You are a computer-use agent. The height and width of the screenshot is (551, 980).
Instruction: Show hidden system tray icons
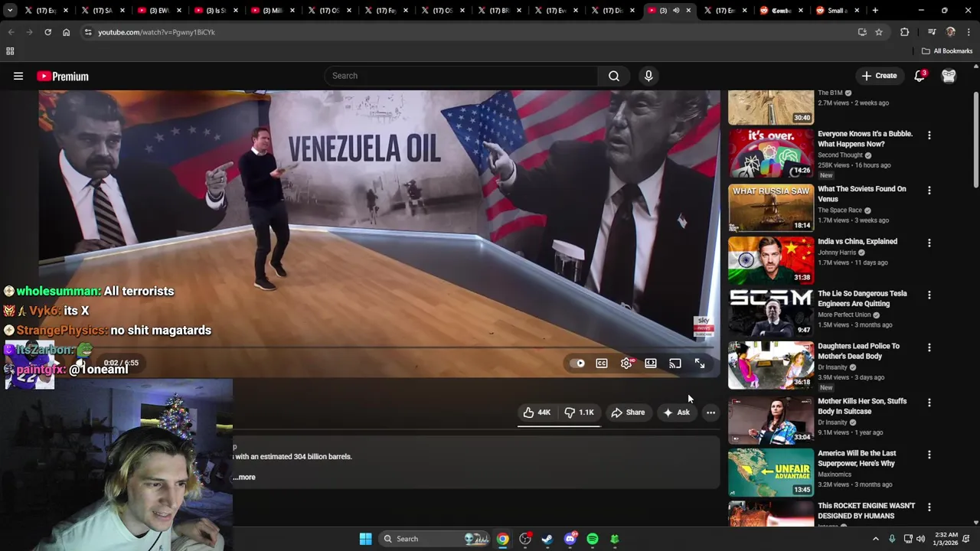pyautogui.click(x=876, y=539)
